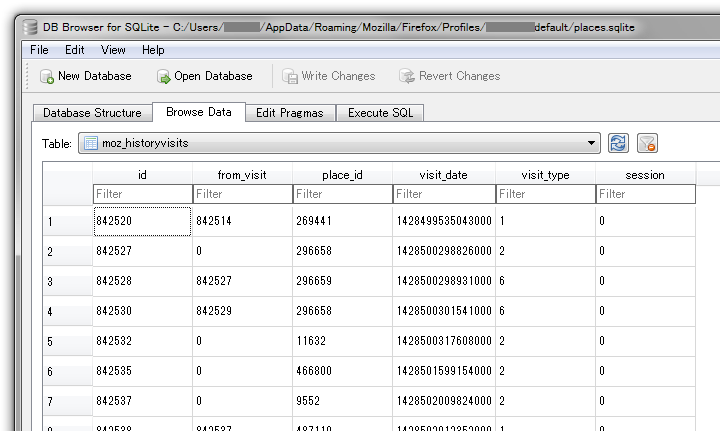Open the Edit menu

tap(74, 50)
